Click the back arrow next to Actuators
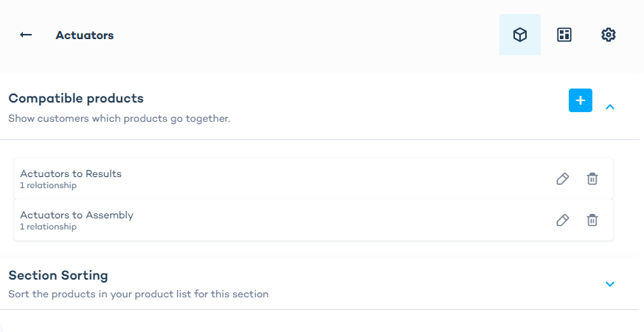This screenshot has height=332, width=644. pyautogui.click(x=26, y=35)
